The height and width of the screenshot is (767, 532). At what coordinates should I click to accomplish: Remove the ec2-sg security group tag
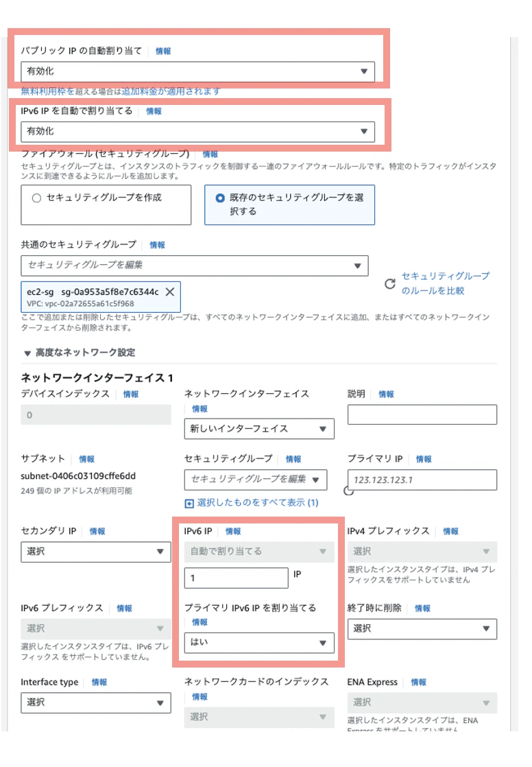pyautogui.click(x=169, y=292)
